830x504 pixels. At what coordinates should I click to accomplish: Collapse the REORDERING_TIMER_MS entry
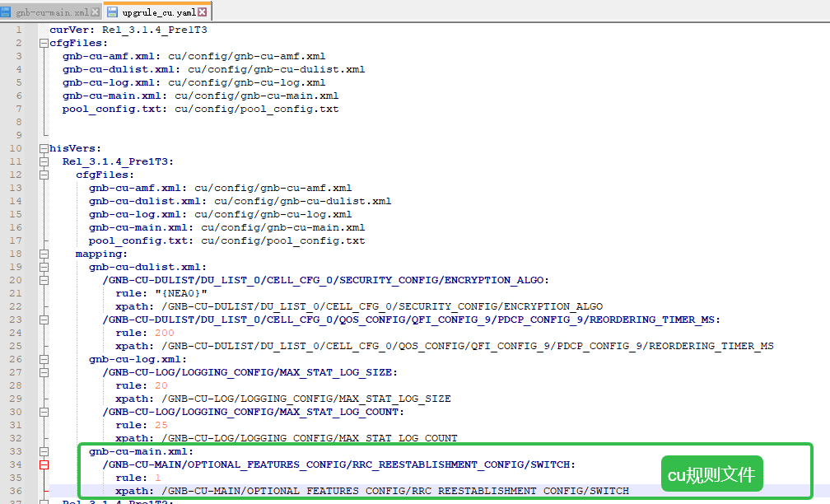point(43,320)
